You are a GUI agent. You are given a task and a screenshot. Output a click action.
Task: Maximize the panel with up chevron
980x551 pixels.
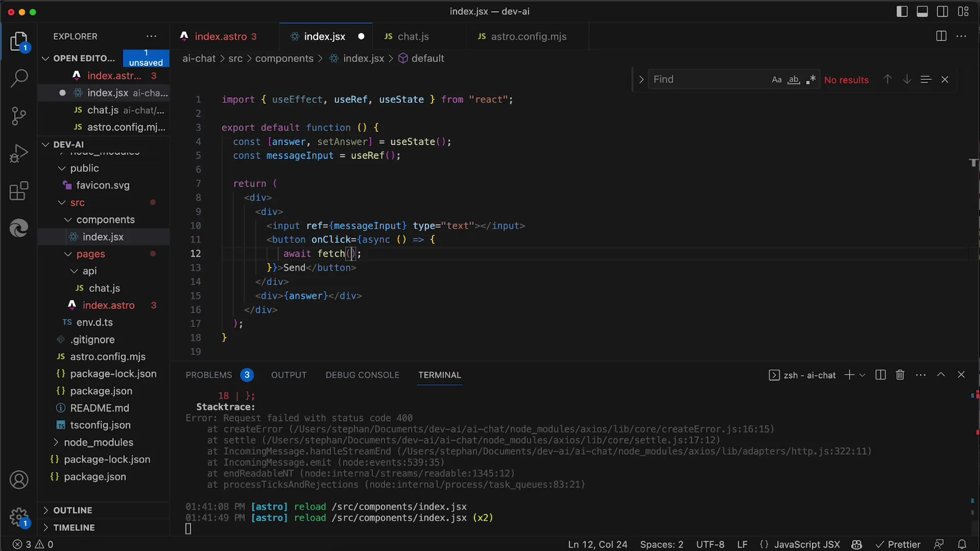941,375
